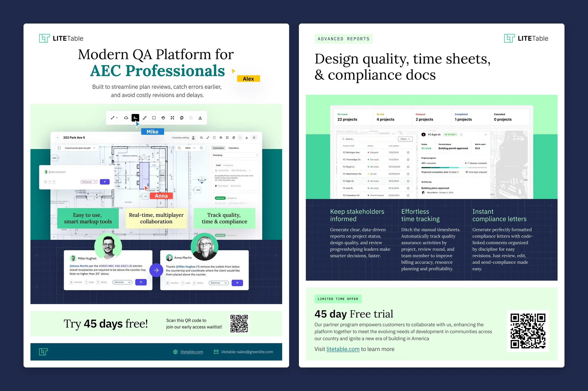Click the copy pages icon in floating toolbar

(182, 118)
